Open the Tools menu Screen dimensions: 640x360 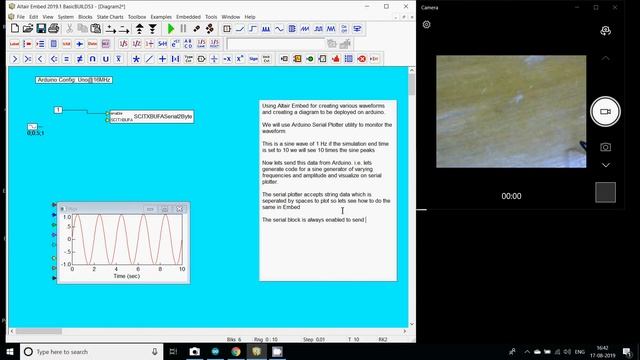(211, 17)
